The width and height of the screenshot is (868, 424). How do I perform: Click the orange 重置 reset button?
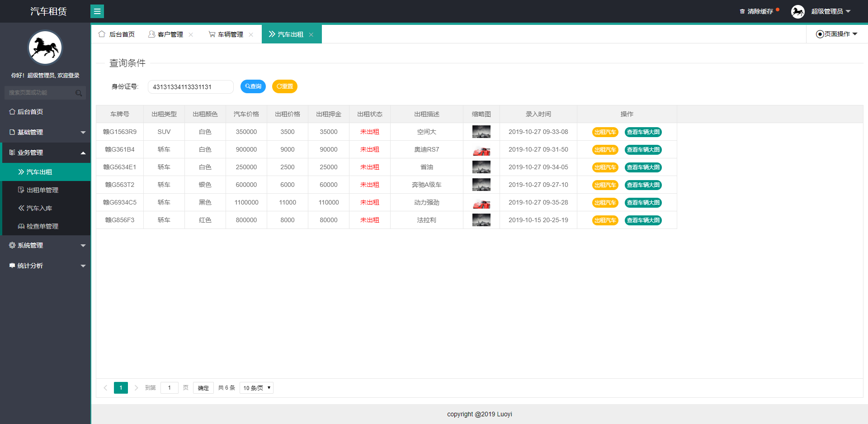point(285,86)
